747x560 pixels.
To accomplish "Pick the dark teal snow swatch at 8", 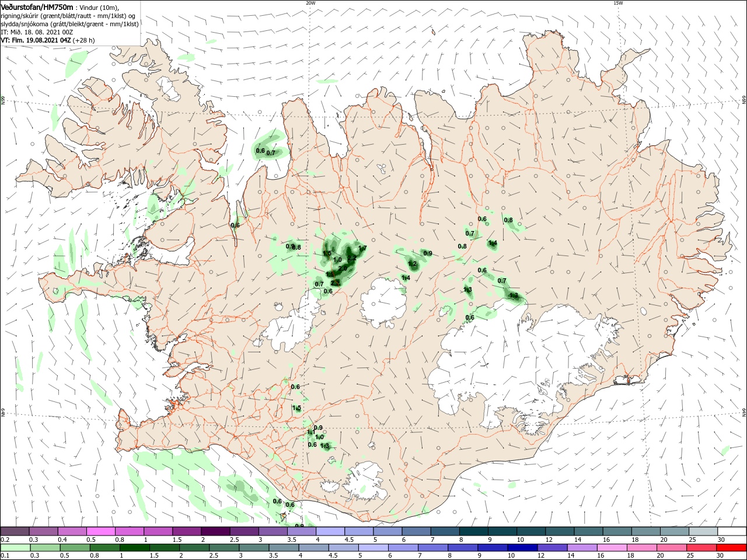I will 474,531.
